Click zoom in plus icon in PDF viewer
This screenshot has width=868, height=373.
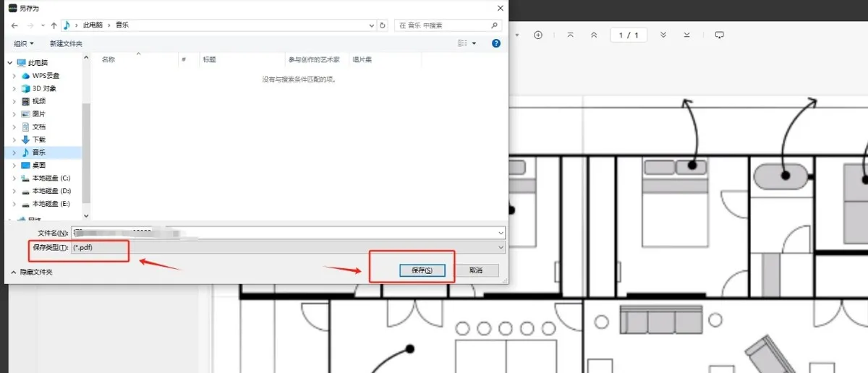(538, 35)
